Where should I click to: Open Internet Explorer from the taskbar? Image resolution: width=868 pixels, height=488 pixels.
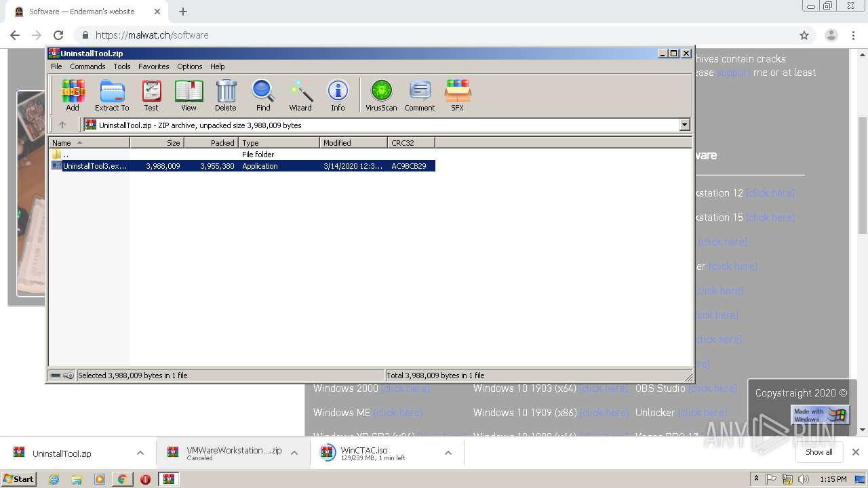[x=54, y=479]
